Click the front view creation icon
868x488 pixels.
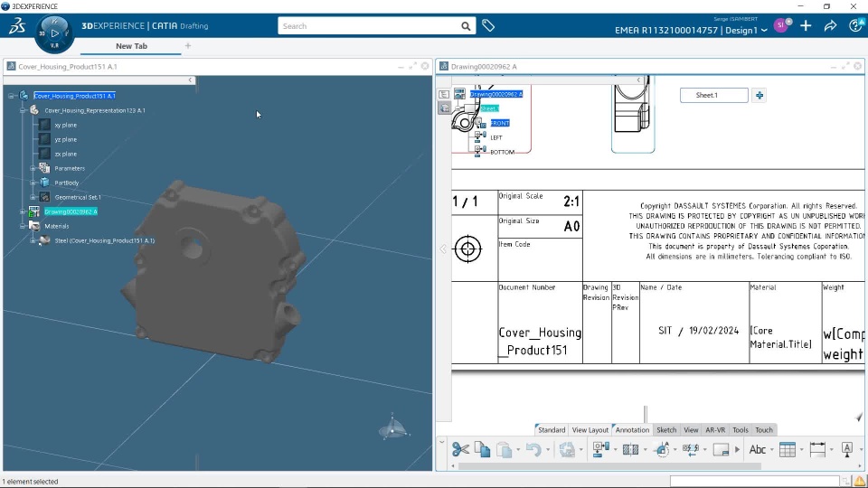[600, 449]
